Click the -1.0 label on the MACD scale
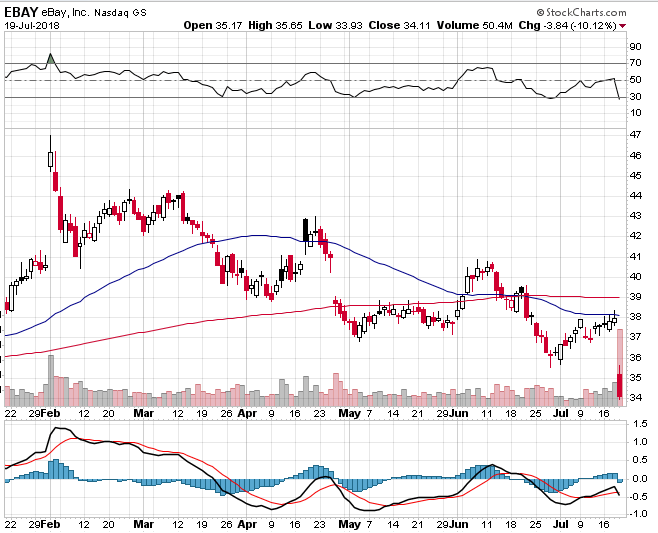 pos(638,514)
